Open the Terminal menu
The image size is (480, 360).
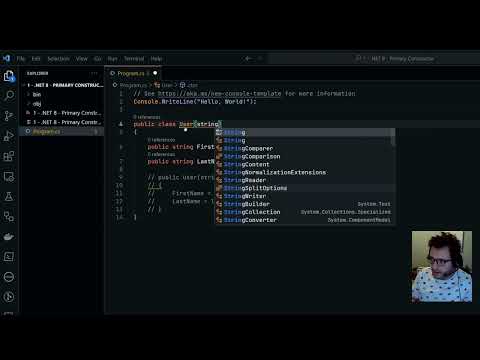134,59
